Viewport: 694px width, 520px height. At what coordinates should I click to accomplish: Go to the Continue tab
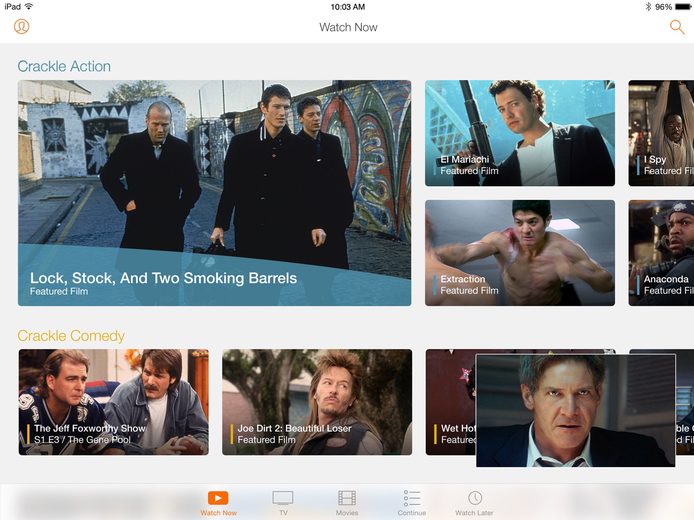[x=412, y=503]
